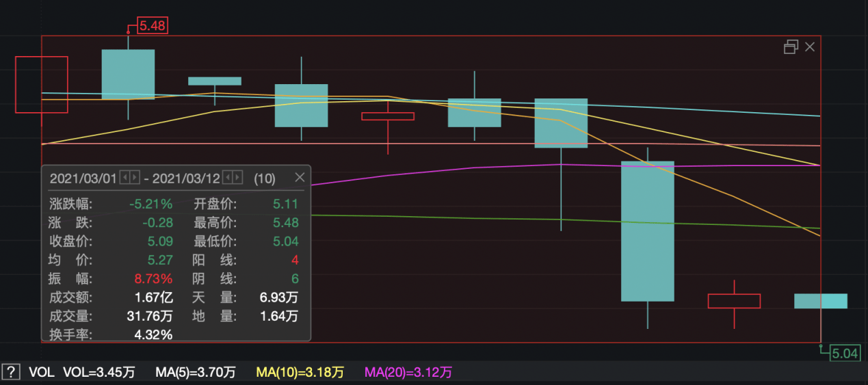Image resolution: width=868 pixels, height=385 pixels.
Task: Select the magenta MA(20)=3.12万 label
Action: (408, 372)
